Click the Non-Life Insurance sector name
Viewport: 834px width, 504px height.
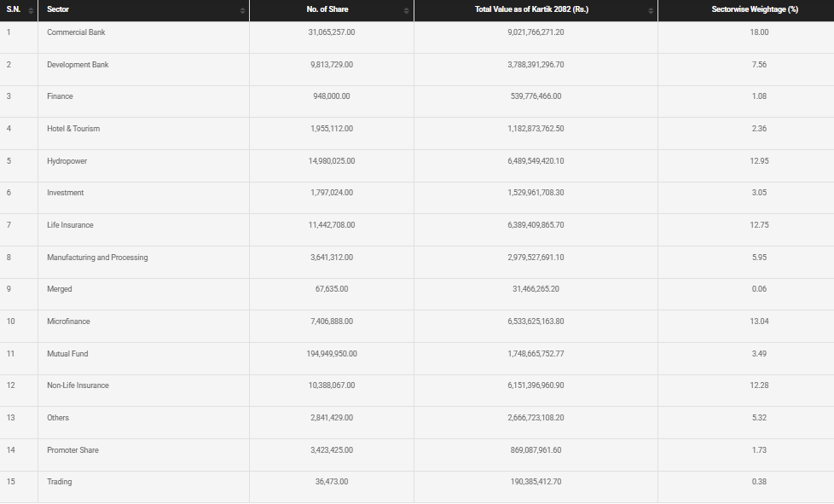click(x=78, y=385)
